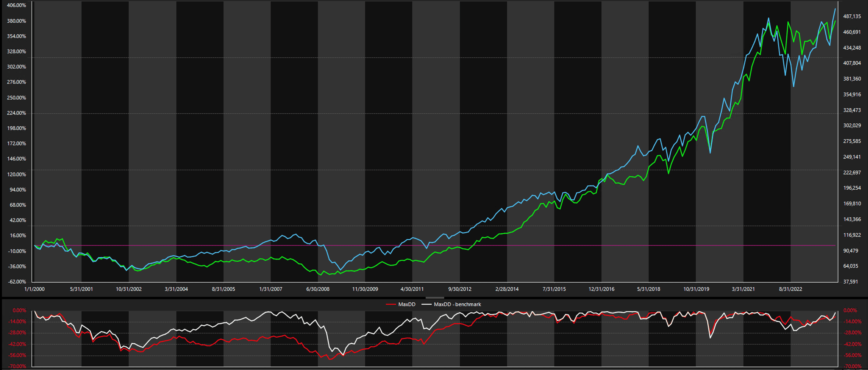Click the MaxDD - benchmark legend label
The image size is (868, 370).
[x=457, y=304]
